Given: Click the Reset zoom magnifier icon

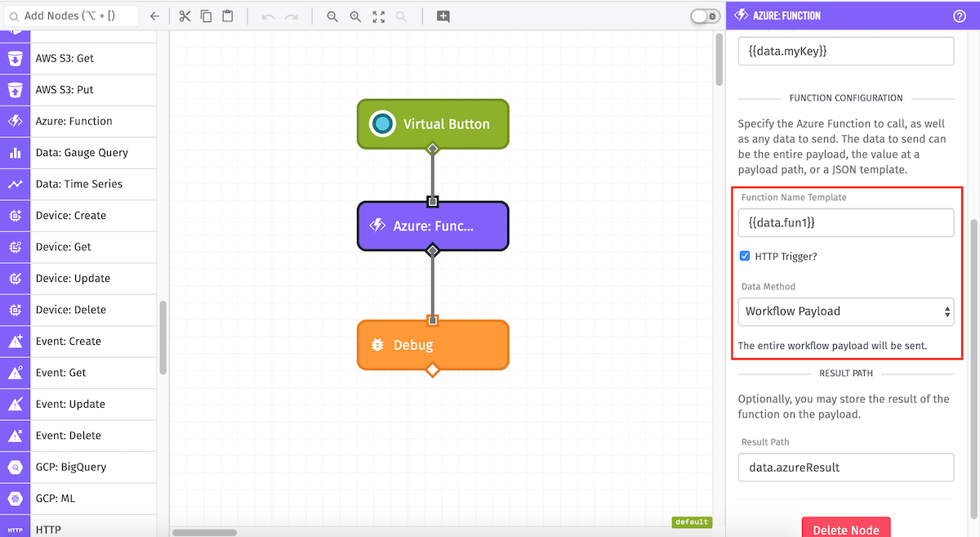Looking at the screenshot, I should point(401,16).
